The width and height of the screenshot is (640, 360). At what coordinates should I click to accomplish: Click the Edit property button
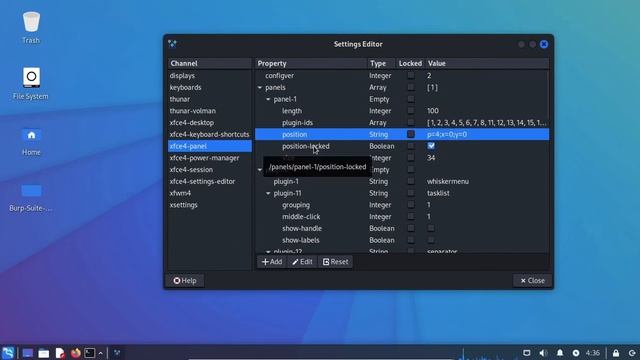click(302, 262)
